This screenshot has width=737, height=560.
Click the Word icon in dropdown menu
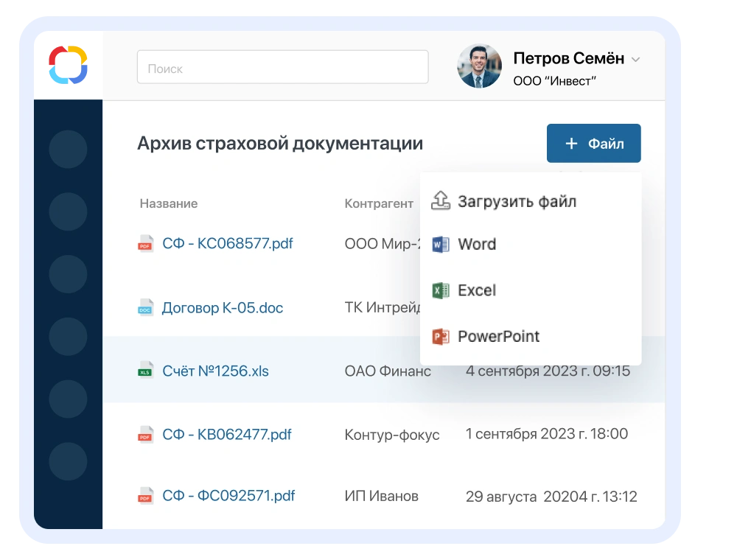click(441, 245)
